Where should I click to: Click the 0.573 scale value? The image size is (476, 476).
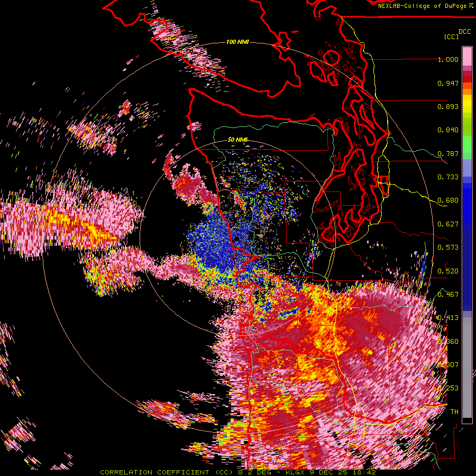(448, 248)
